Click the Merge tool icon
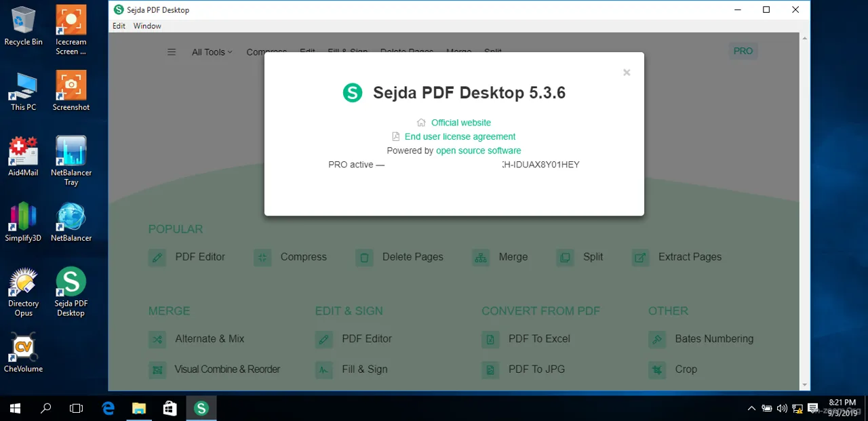 tap(481, 258)
